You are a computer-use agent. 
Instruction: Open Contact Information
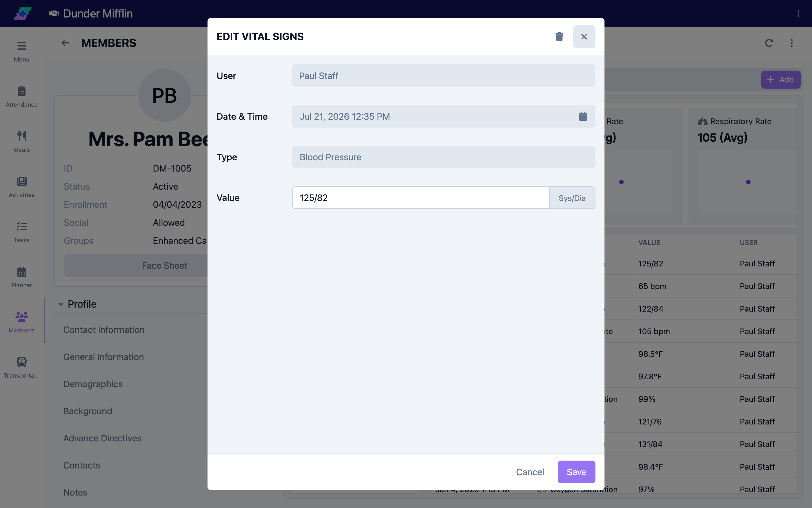tap(104, 330)
